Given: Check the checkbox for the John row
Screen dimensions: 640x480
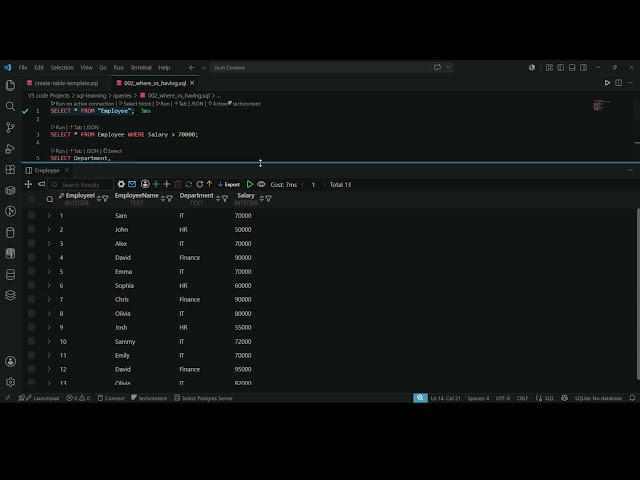Looking at the screenshot, I should coord(31,229).
